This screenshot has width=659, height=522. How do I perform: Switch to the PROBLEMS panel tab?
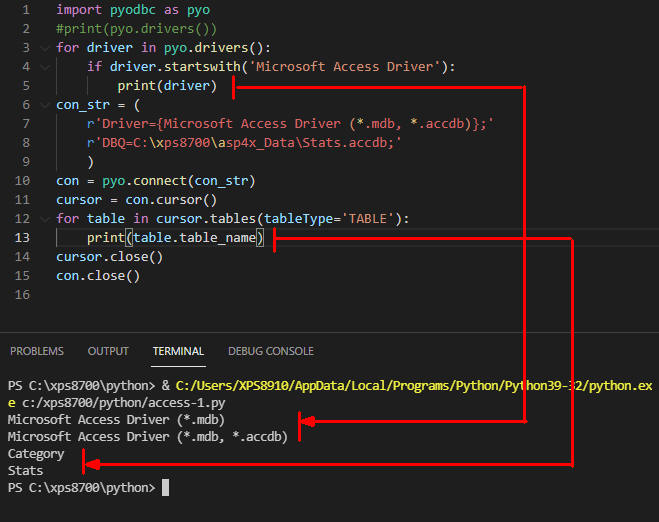click(x=37, y=351)
